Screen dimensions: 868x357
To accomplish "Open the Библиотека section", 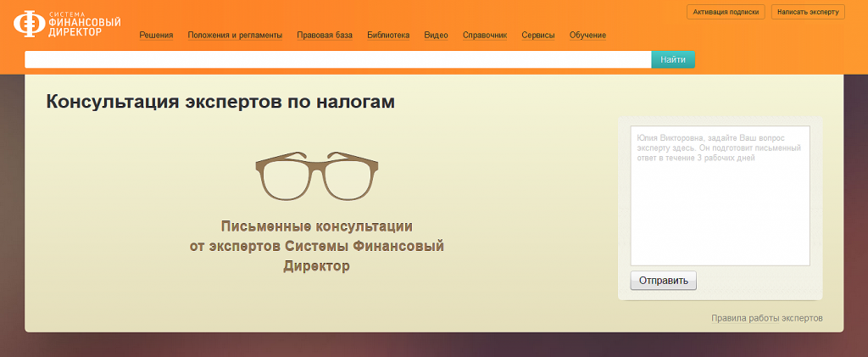I will click(x=388, y=36).
